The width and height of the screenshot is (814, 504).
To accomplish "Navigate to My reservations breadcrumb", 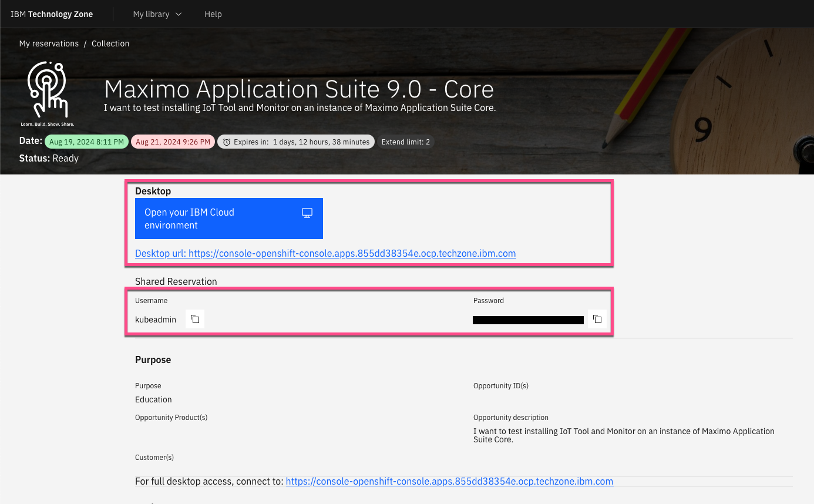I will coord(49,43).
